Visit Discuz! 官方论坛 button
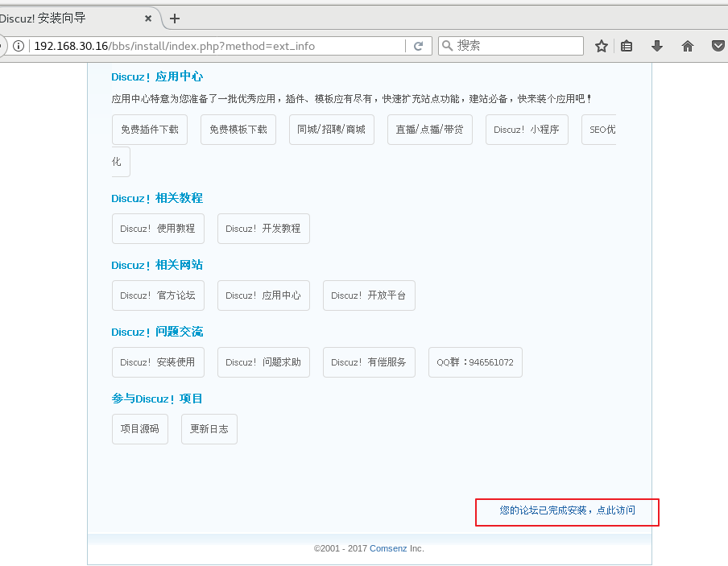 coord(158,295)
